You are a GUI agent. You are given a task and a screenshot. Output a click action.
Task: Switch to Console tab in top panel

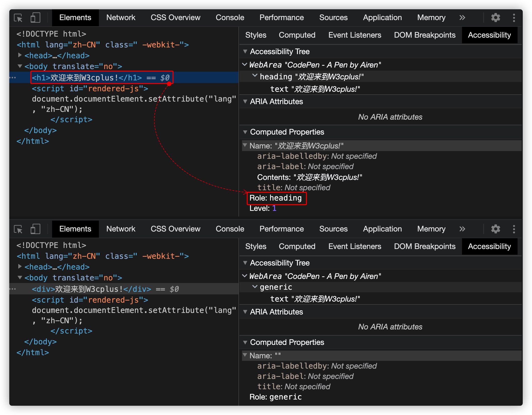pos(230,18)
